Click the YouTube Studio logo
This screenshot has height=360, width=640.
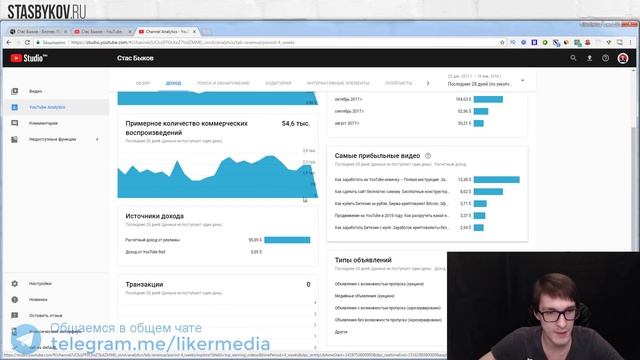click(29, 58)
